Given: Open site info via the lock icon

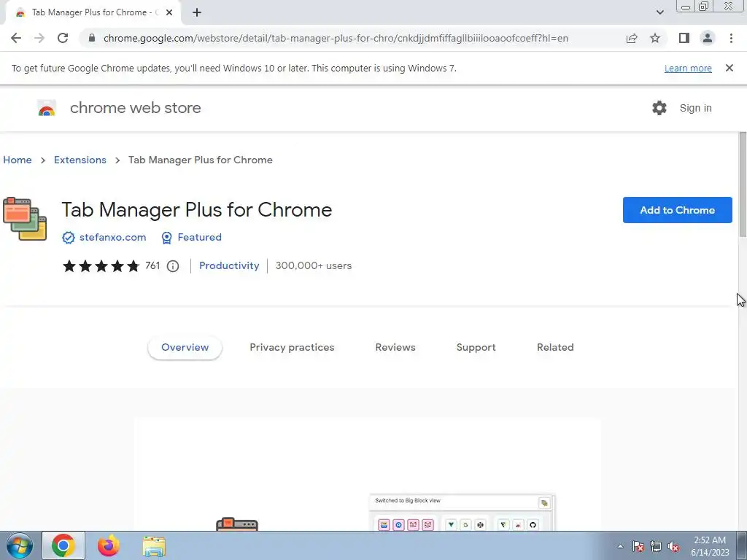Looking at the screenshot, I should (x=92, y=38).
